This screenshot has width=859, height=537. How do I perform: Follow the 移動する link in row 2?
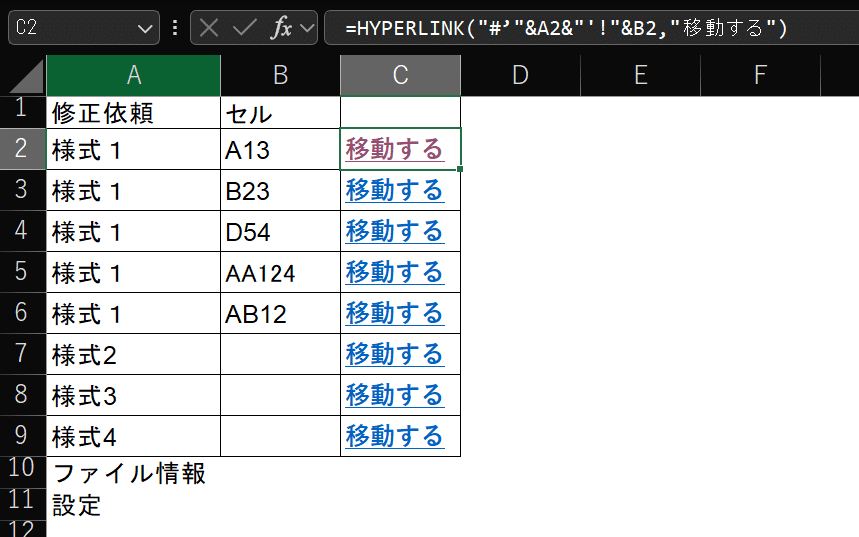(394, 149)
